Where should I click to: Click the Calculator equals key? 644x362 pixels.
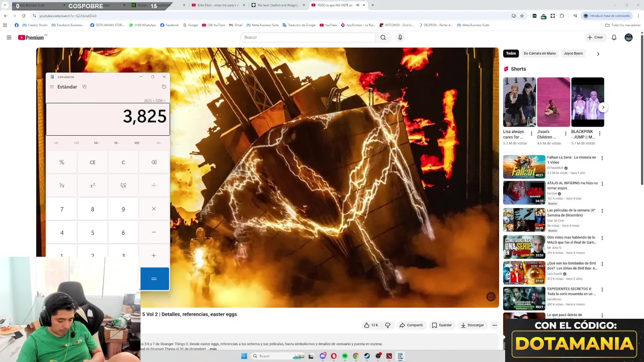pos(154,279)
